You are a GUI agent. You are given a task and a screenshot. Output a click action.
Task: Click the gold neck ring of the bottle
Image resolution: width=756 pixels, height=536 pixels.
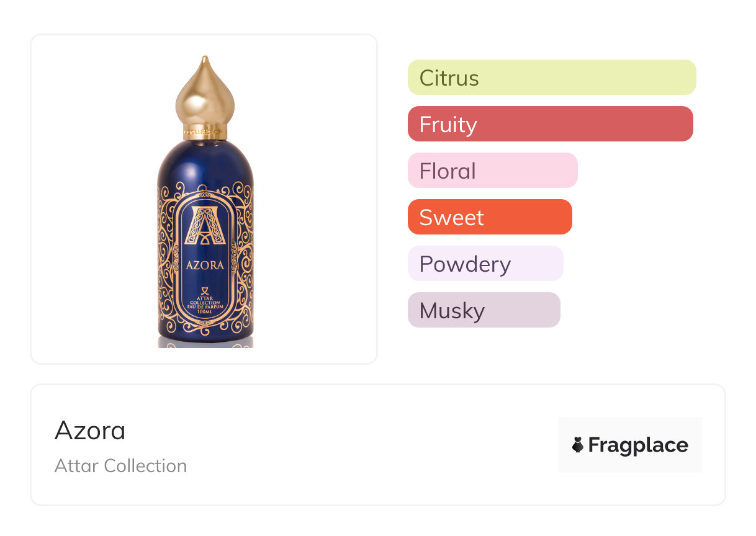tap(205, 131)
